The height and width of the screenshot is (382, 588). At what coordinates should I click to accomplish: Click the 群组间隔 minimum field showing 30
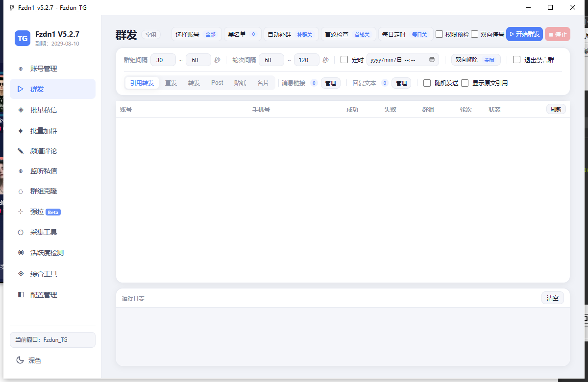(163, 60)
